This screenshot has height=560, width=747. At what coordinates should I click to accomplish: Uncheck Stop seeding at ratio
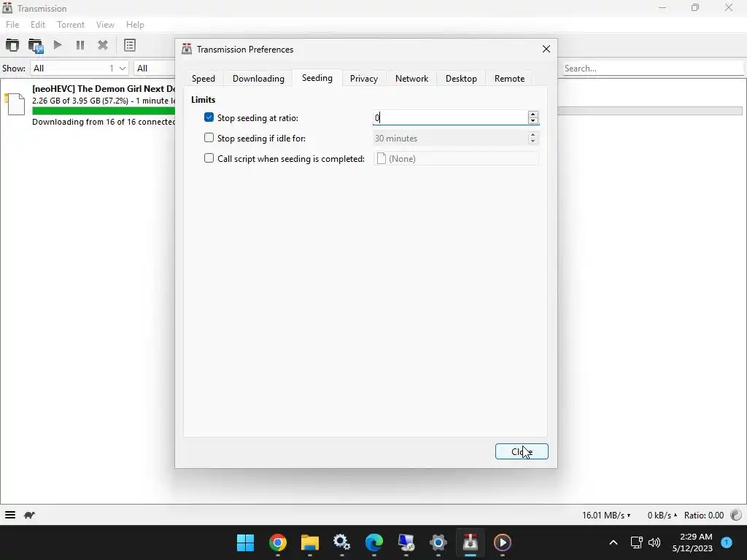(x=209, y=117)
